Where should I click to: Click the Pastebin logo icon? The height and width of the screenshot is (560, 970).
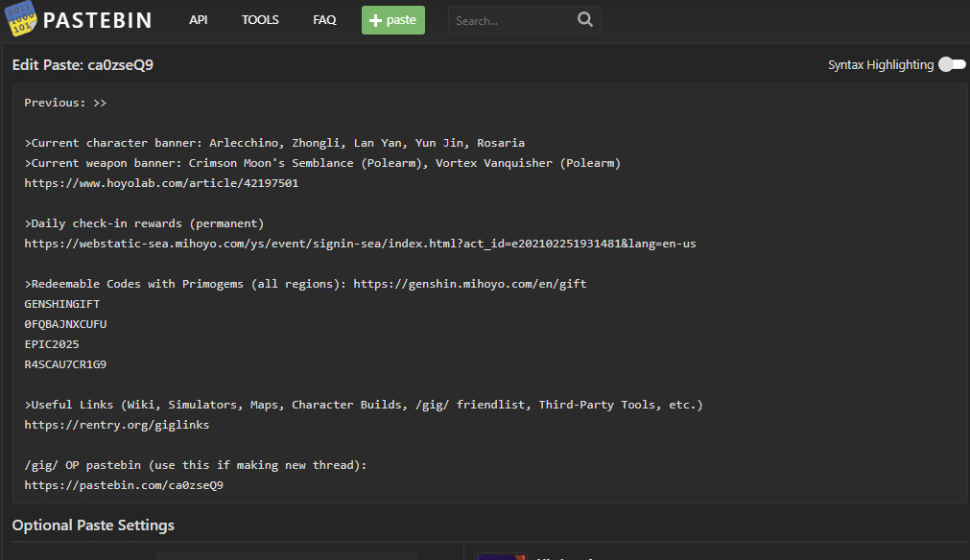pyautogui.click(x=21, y=18)
